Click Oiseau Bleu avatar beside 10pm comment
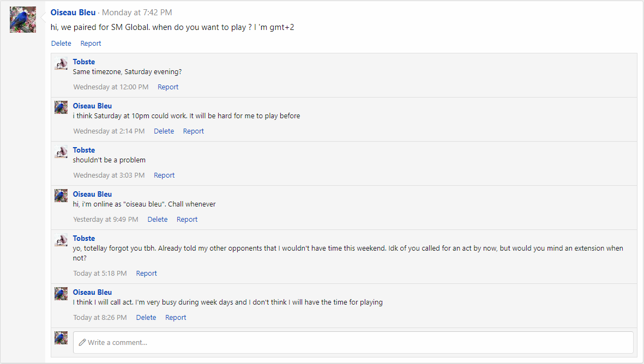Image resolution: width=644 pixels, height=364 pixels. [61, 107]
